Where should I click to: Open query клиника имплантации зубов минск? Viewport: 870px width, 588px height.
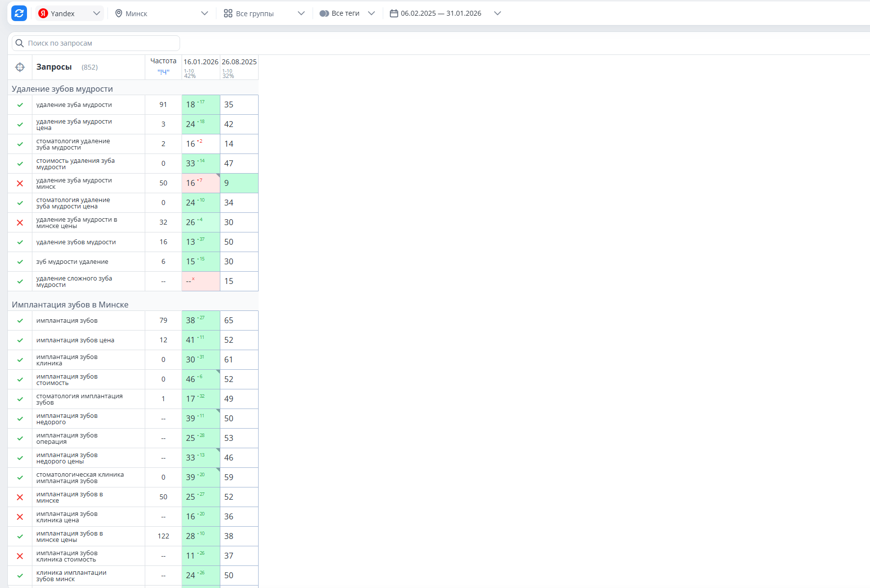click(x=71, y=576)
